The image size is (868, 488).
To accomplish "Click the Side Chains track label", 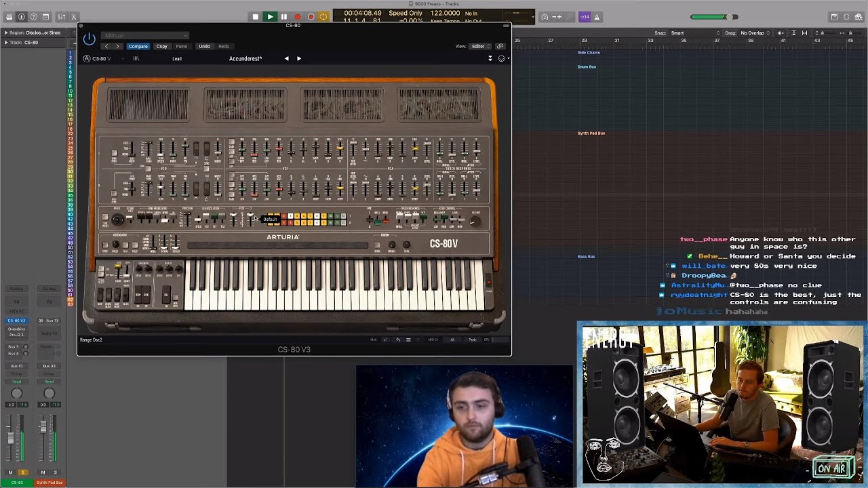I will click(589, 52).
